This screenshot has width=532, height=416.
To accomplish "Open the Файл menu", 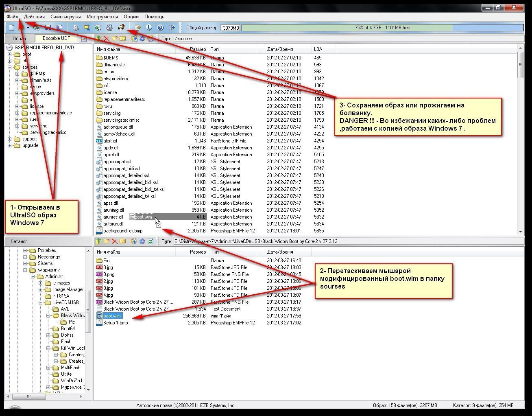I will [x=12, y=17].
